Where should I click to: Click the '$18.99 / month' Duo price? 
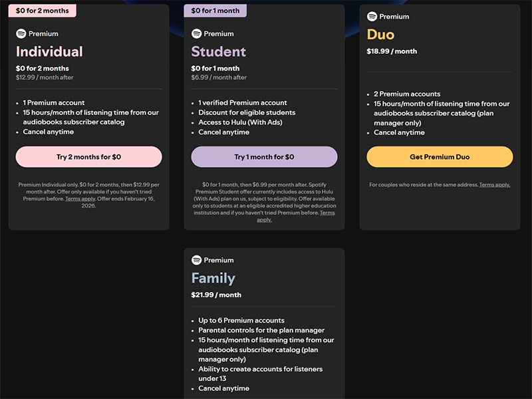point(392,51)
